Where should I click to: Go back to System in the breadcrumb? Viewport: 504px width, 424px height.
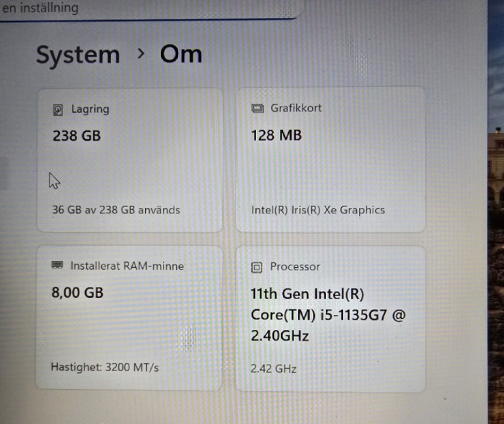[78, 55]
